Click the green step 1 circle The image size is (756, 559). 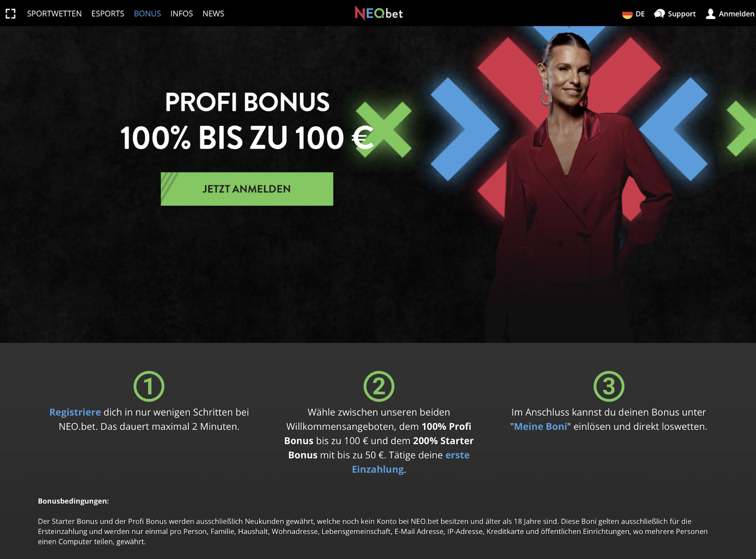149,386
